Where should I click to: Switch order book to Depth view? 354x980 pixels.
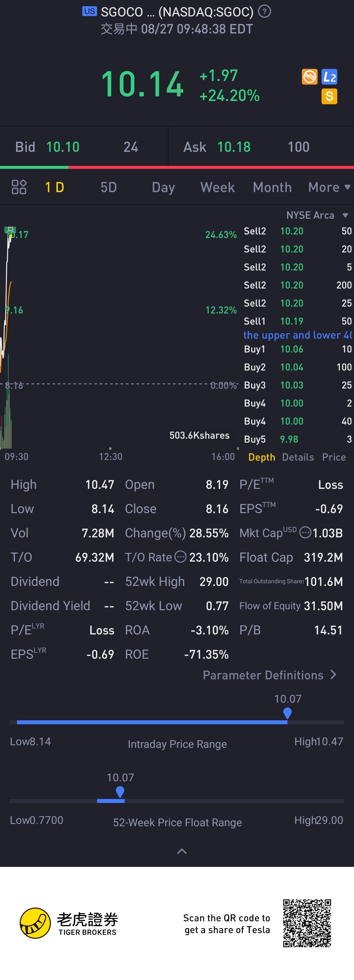click(x=262, y=457)
